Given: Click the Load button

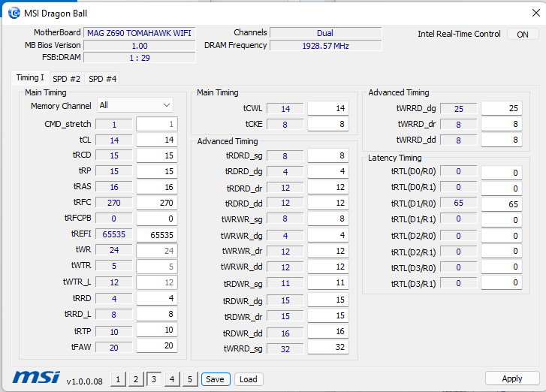Looking at the screenshot, I should (249, 379).
